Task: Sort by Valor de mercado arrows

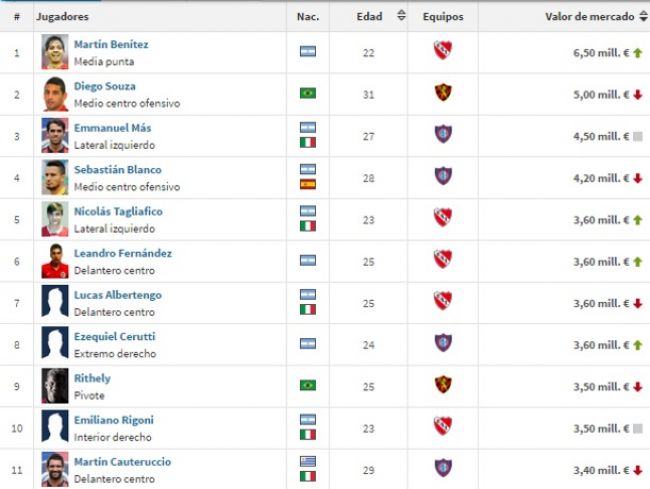Action: (642, 16)
